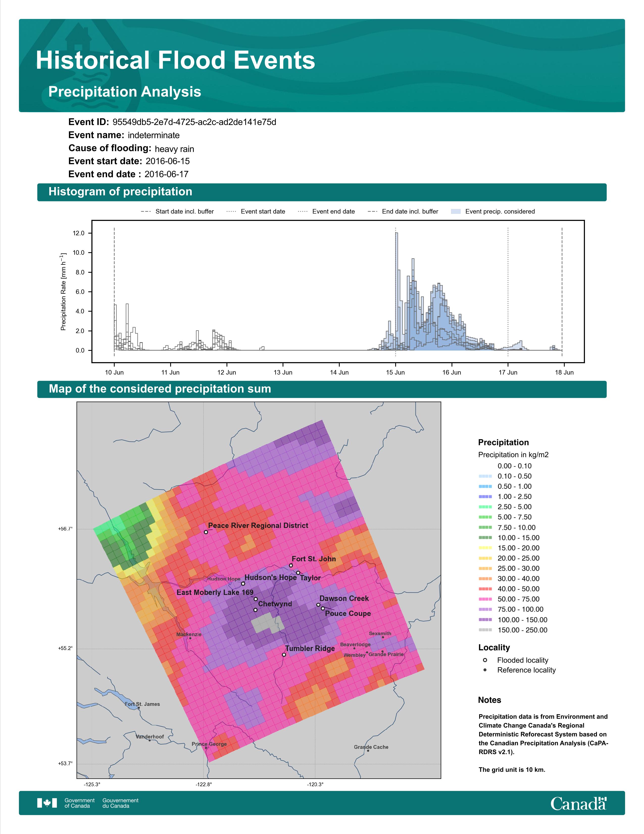Click the 'Locality' legend heading
644x834 pixels.
pos(494,648)
